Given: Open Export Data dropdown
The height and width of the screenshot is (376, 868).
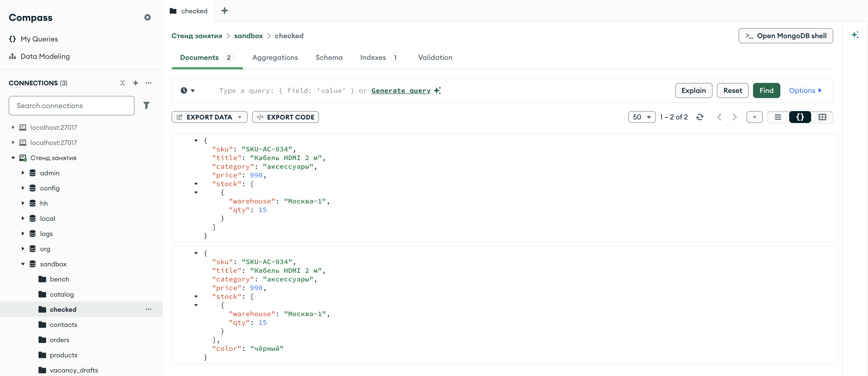Looking at the screenshot, I should [209, 117].
